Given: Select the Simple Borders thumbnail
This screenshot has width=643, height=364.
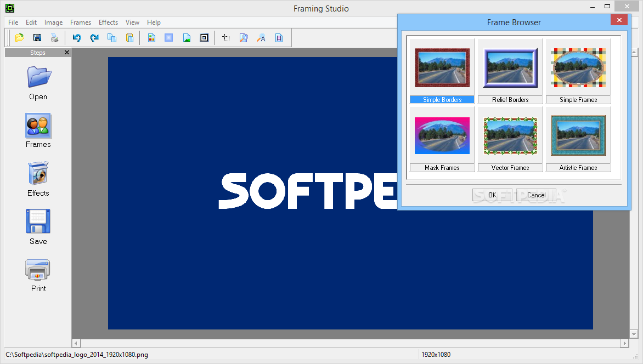Looking at the screenshot, I should tap(442, 67).
